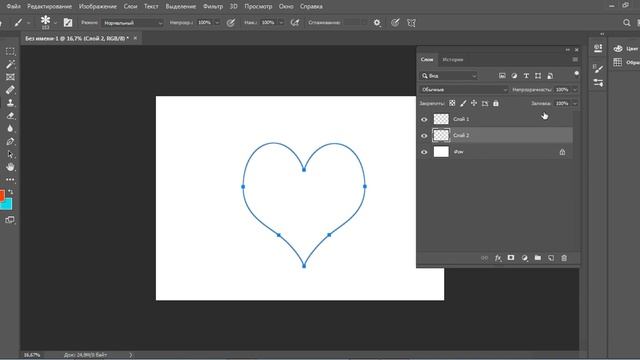The height and width of the screenshot is (360, 640).
Task: Add a layer style via fx
Action: pyautogui.click(x=498, y=258)
